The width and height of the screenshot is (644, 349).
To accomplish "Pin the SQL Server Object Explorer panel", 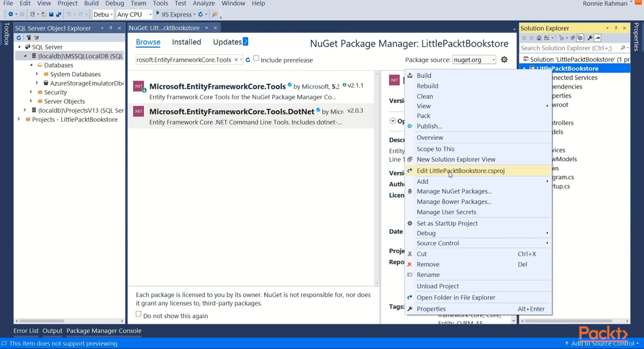I will coord(111,28).
